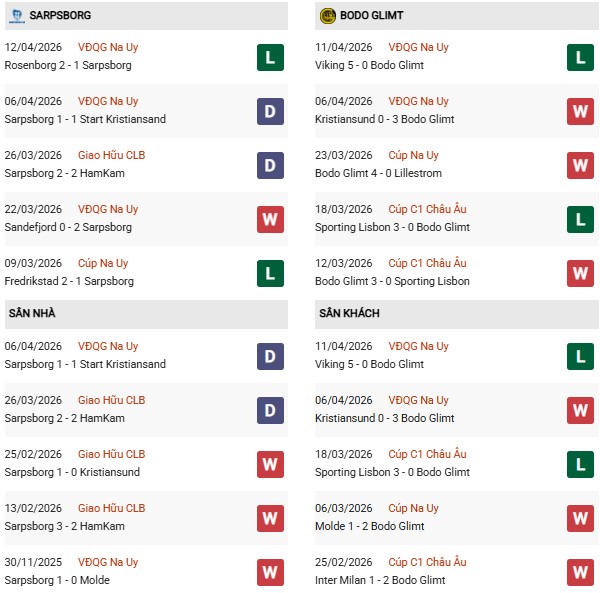The height and width of the screenshot is (593, 600).
Task: Click the W badge for Inter Milan 1 - 2 Bodo Glimt
Action: click(x=580, y=572)
